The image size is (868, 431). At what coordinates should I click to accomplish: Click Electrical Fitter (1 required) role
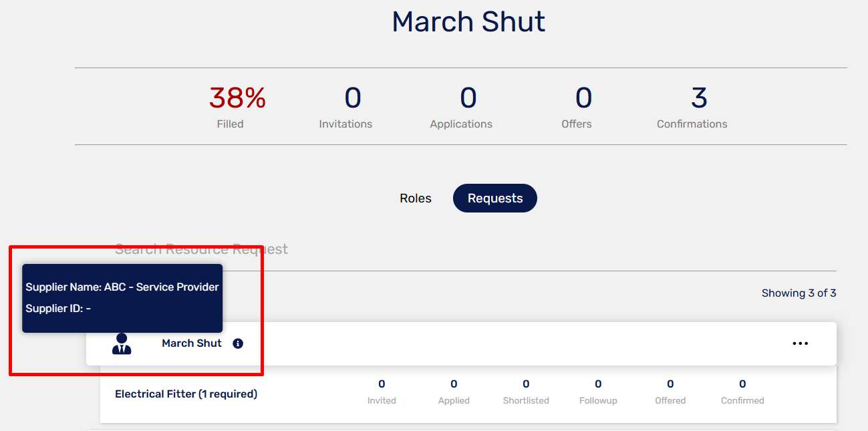pos(186,394)
